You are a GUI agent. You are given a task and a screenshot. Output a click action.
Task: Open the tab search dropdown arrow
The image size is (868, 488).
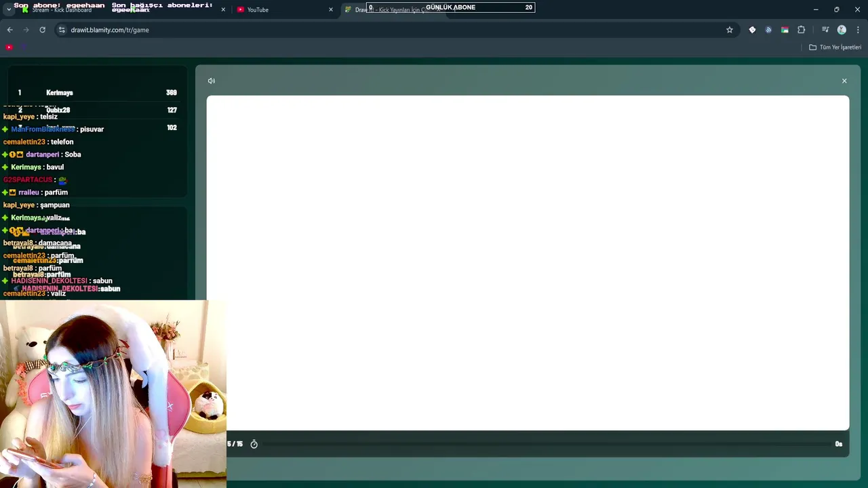pyautogui.click(x=9, y=9)
